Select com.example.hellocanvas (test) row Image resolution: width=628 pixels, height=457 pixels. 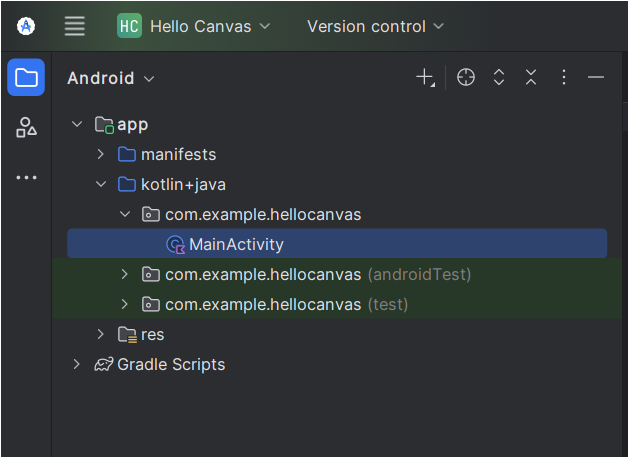[337, 304]
